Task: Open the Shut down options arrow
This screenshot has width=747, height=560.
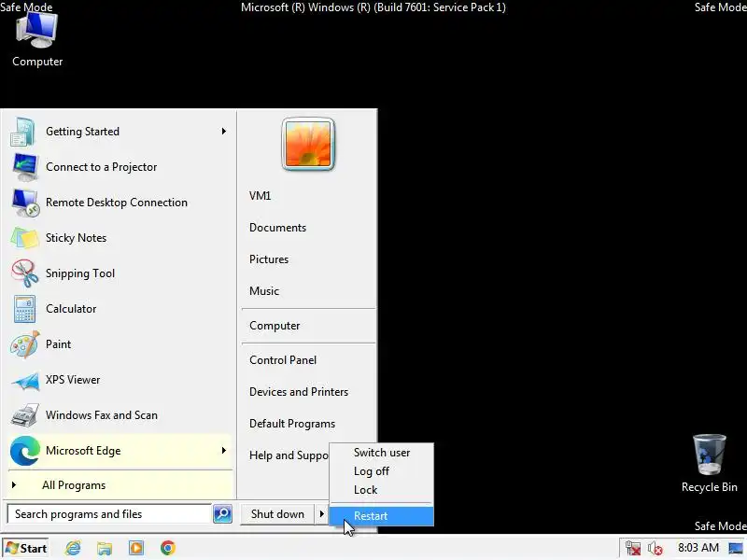Action: [321, 514]
